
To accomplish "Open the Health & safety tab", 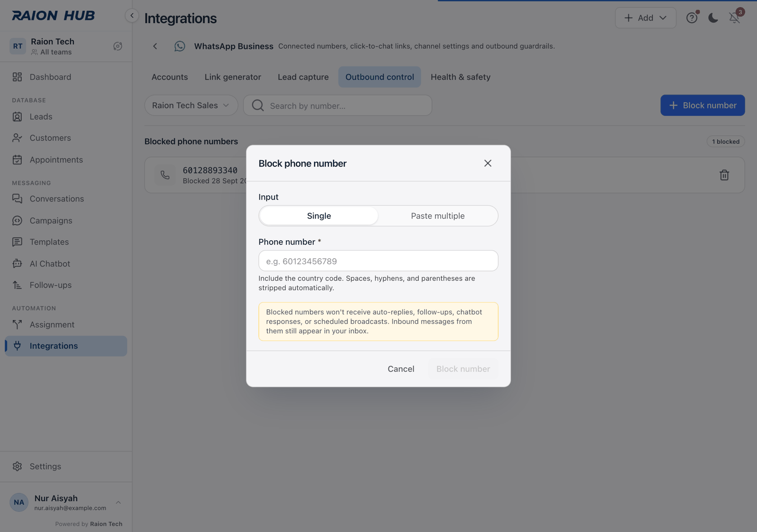I will tap(460, 77).
